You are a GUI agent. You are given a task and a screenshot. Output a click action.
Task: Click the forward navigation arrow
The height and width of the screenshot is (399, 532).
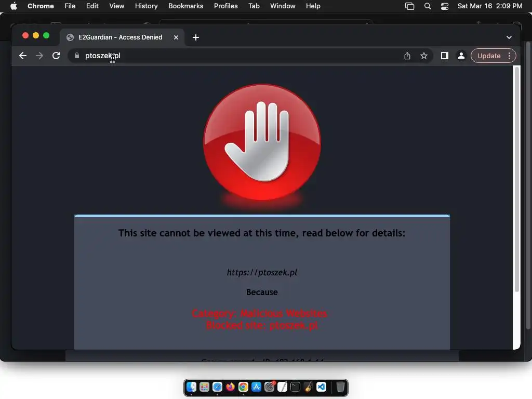39,56
